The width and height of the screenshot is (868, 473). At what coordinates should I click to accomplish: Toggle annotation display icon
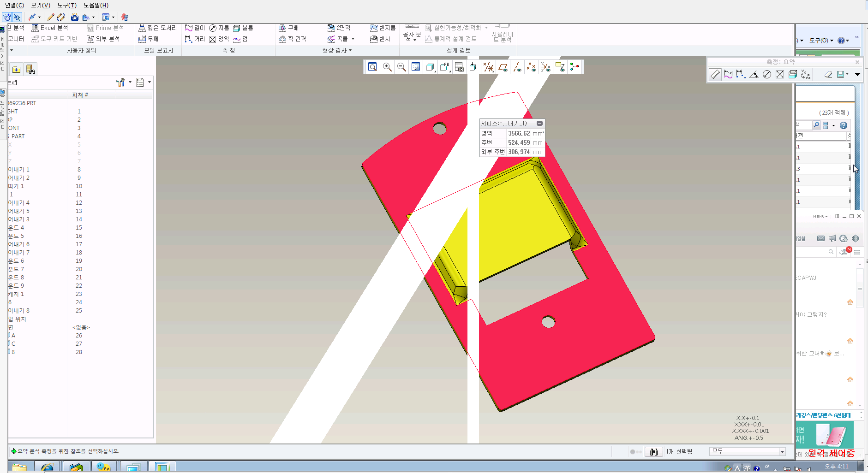point(560,67)
